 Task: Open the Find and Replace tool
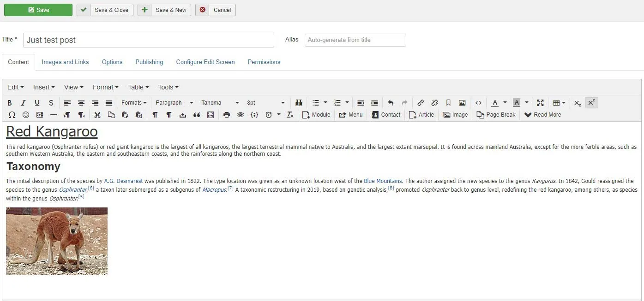(x=299, y=102)
